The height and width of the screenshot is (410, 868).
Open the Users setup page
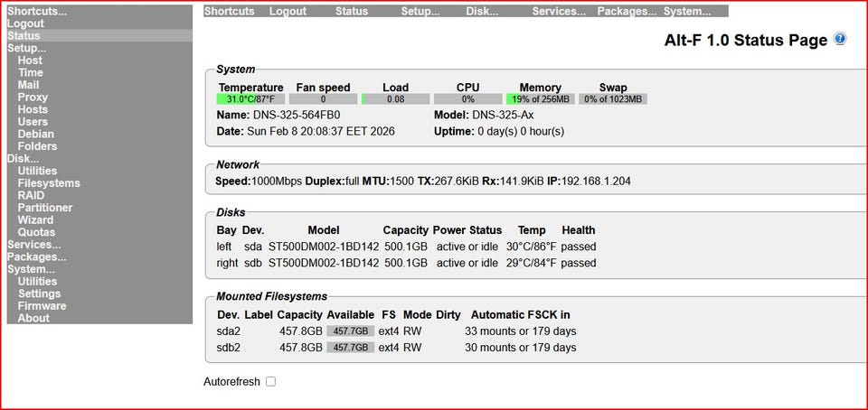tap(33, 121)
